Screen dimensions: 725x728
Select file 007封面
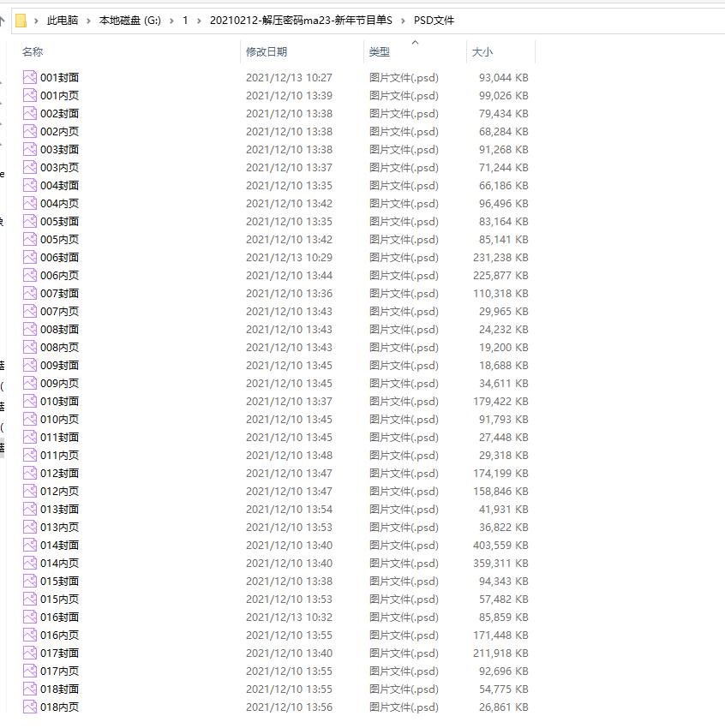click(x=59, y=294)
